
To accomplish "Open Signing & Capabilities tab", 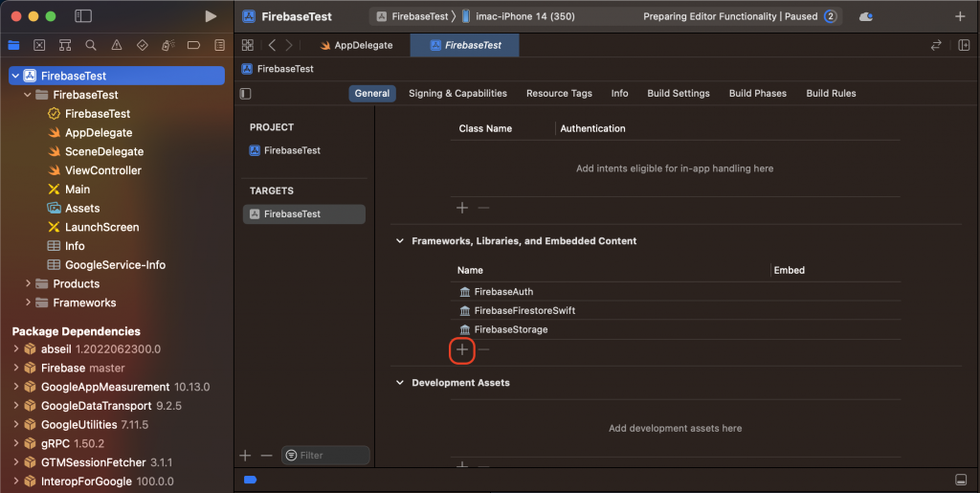I will coord(457,94).
